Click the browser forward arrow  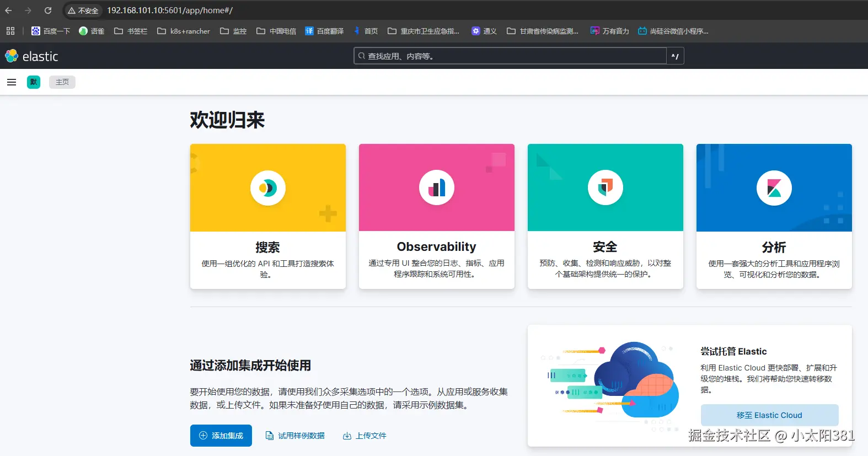(x=28, y=10)
